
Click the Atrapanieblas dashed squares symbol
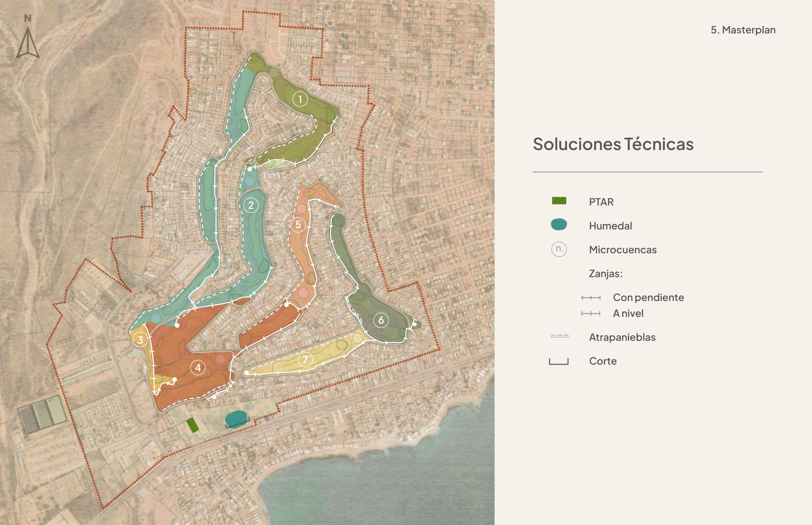(559, 336)
